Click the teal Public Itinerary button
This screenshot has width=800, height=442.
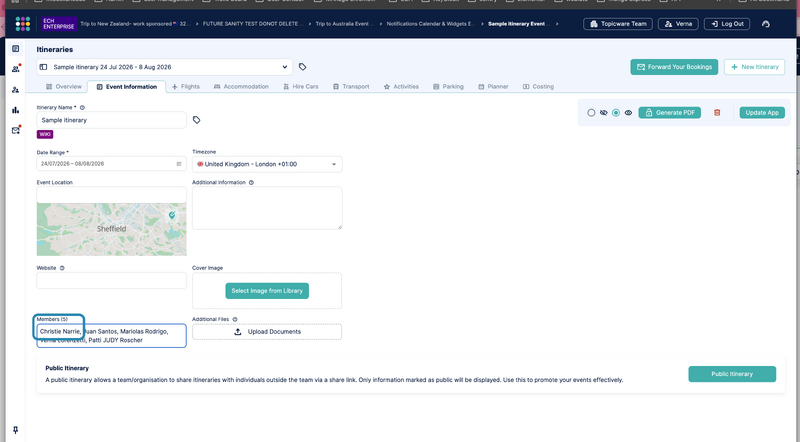(x=732, y=374)
